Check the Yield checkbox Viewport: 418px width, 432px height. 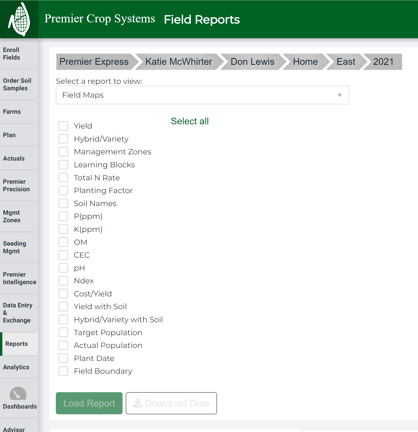(63, 126)
